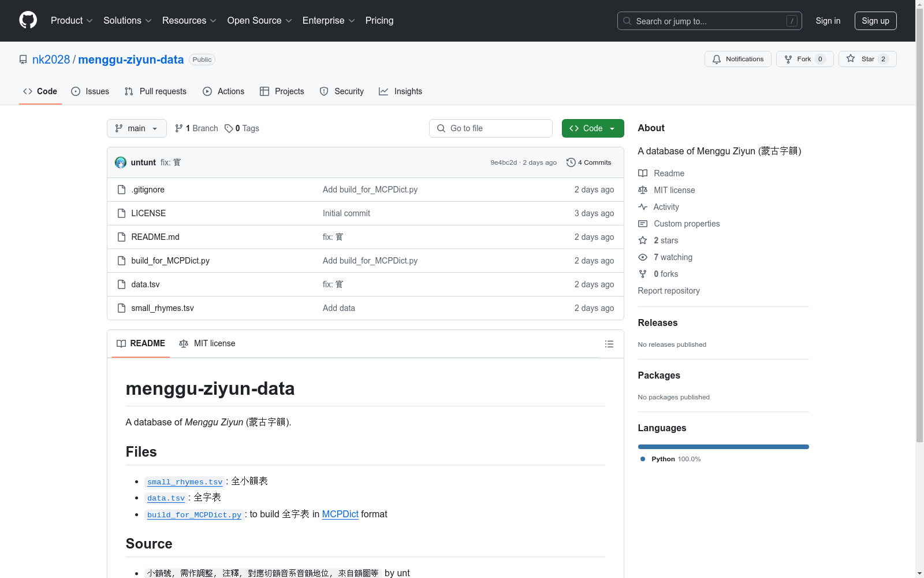Click the Notifications bell button
This screenshot has height=578, width=924.
tap(738, 59)
